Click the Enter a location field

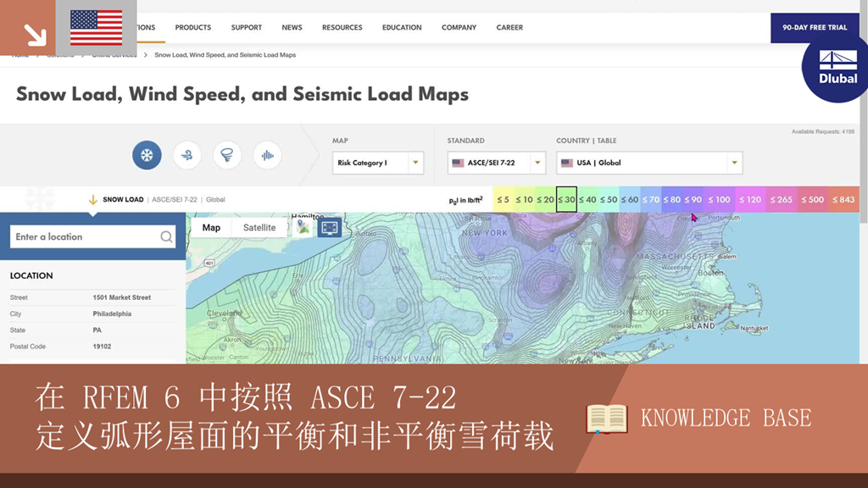click(93, 237)
